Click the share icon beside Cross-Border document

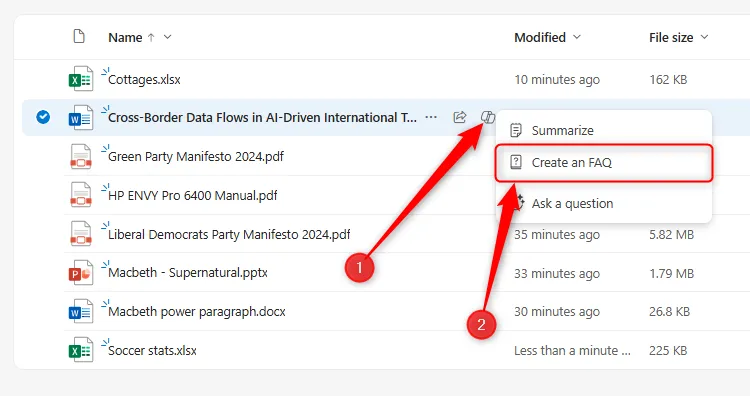[x=460, y=117]
